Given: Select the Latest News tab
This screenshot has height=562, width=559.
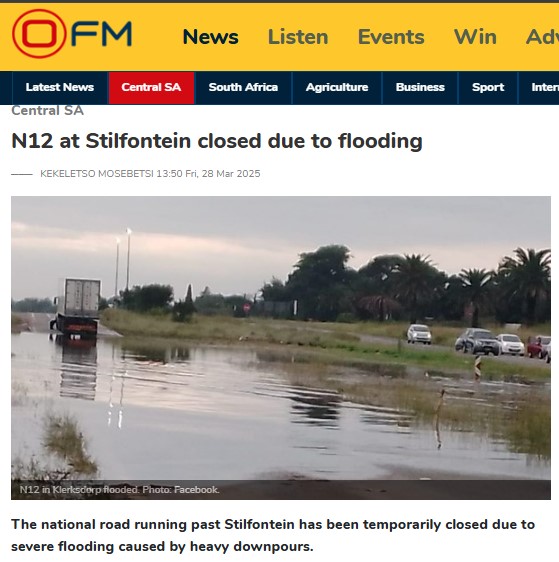Looking at the screenshot, I should coord(60,87).
